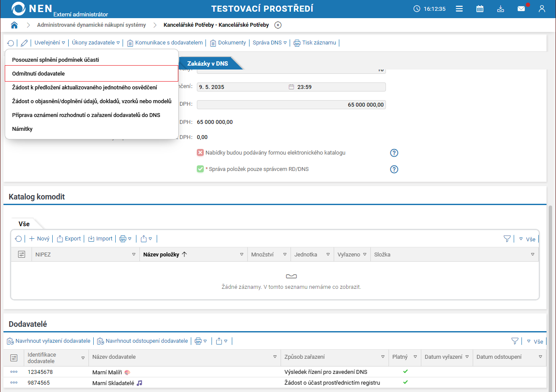The image size is (556, 392).
Task: Toggle the Správa položek pouze správcem RD/DNS checkbox
Action: (200, 169)
